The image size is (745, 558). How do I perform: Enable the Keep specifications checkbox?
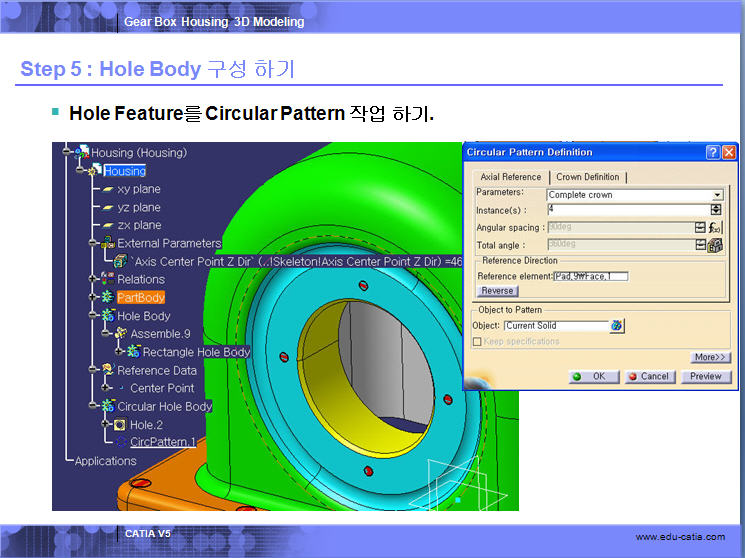click(478, 342)
